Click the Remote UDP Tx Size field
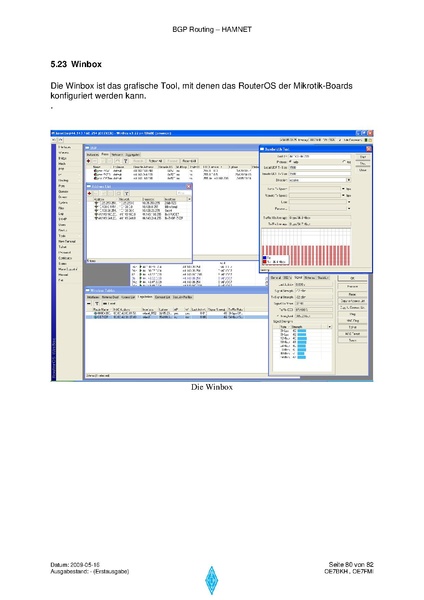424x600 pixels. point(320,174)
